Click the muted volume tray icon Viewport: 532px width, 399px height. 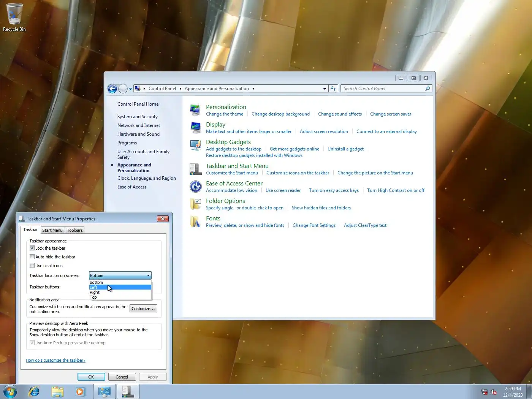click(494, 392)
